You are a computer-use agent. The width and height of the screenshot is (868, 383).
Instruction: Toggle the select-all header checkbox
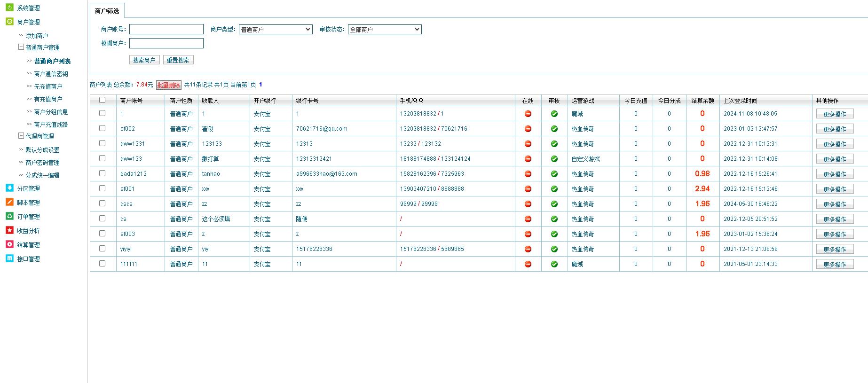pos(102,100)
